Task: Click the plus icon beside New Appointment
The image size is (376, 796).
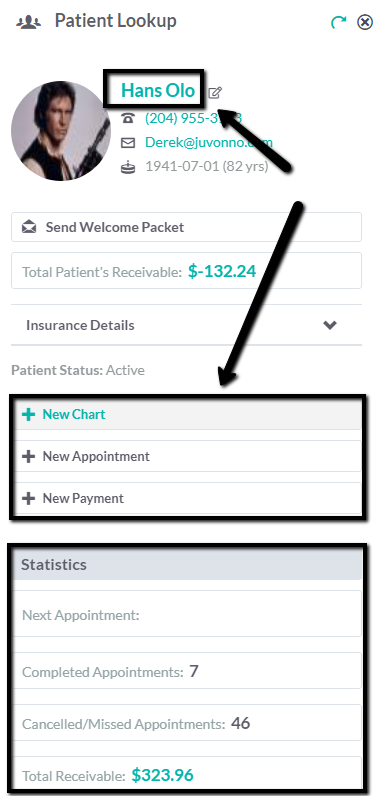Action: coord(29,456)
